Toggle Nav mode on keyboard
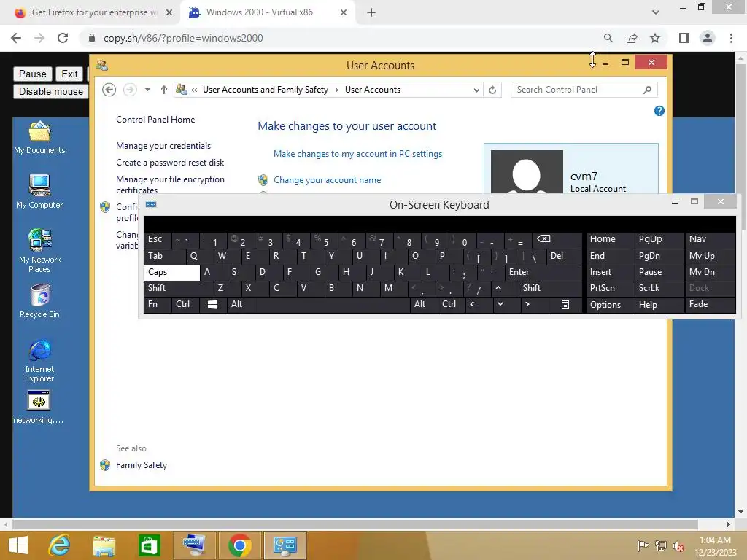The image size is (747, 560). click(x=710, y=239)
